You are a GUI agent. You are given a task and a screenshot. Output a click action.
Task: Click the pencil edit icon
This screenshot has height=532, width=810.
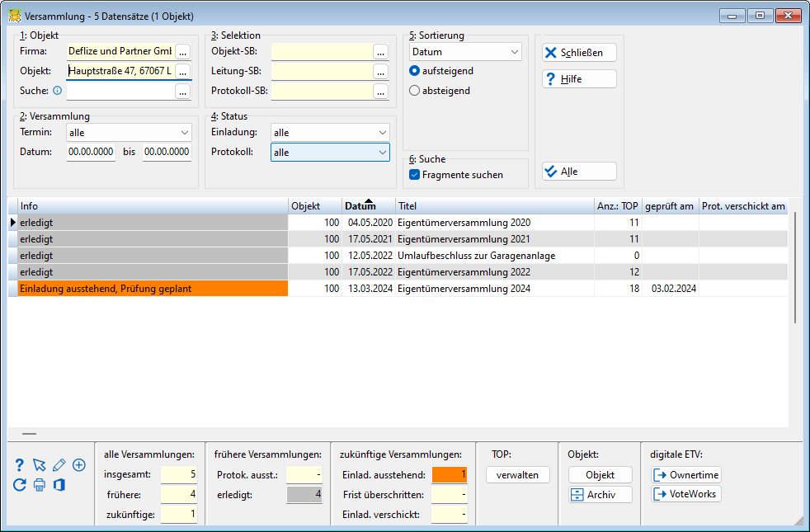59,465
